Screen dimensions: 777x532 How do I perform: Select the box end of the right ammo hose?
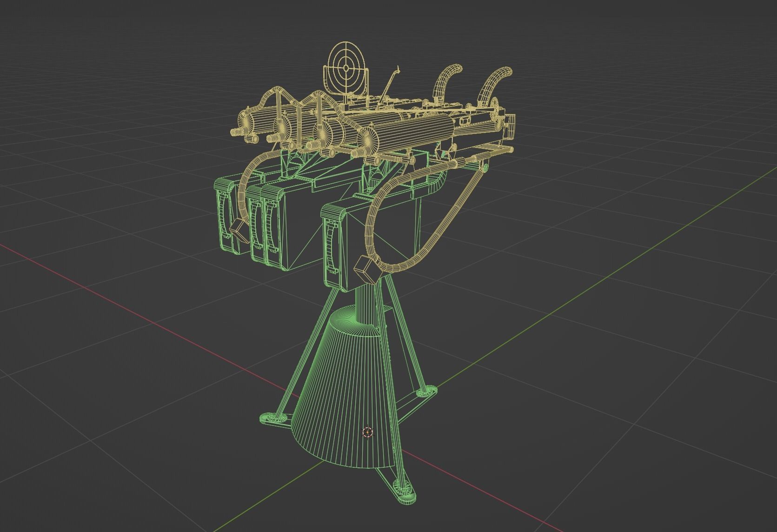(x=368, y=269)
